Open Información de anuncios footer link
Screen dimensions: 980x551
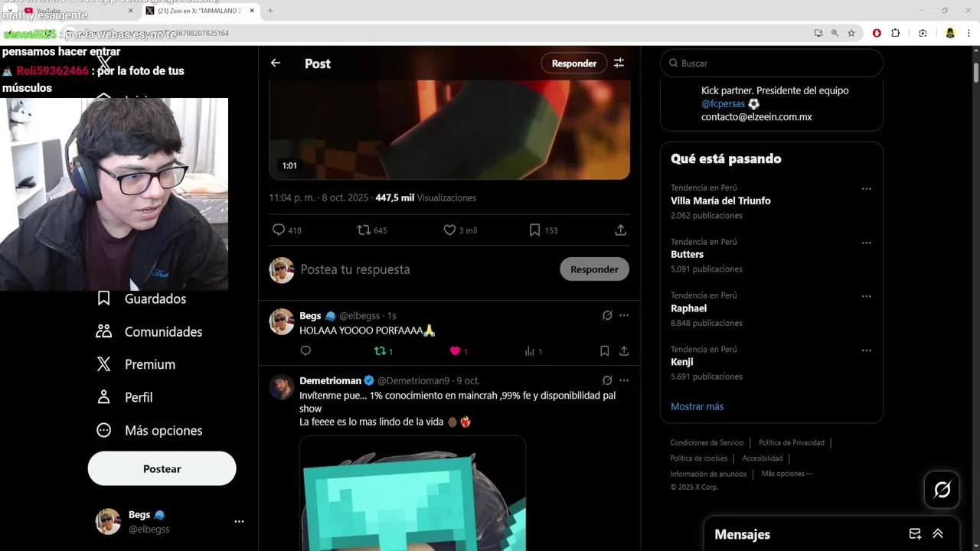pyautogui.click(x=708, y=474)
